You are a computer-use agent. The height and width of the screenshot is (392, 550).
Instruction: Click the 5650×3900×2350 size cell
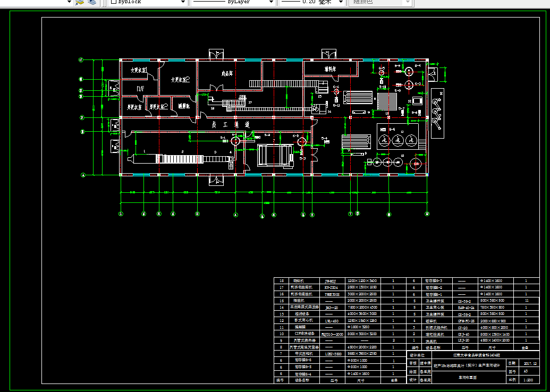click(362, 354)
